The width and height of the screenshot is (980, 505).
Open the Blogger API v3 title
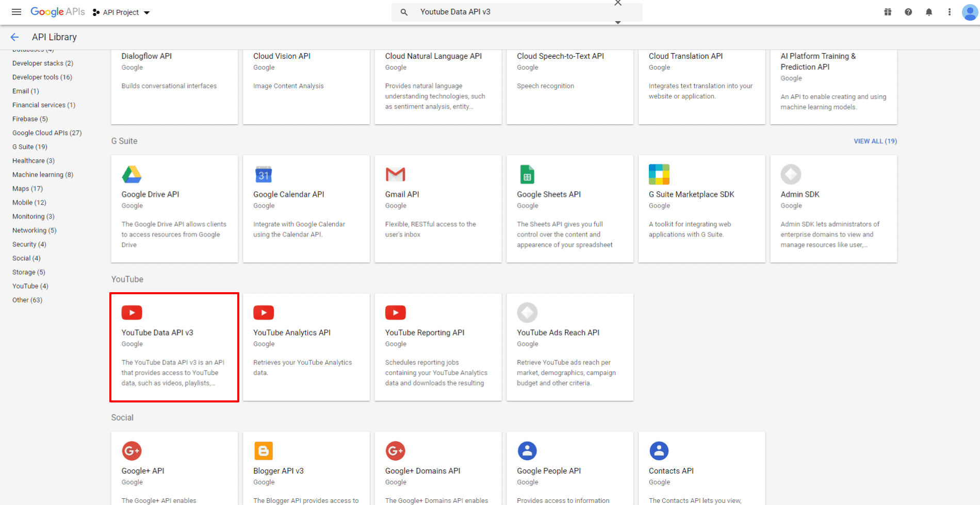[279, 471]
